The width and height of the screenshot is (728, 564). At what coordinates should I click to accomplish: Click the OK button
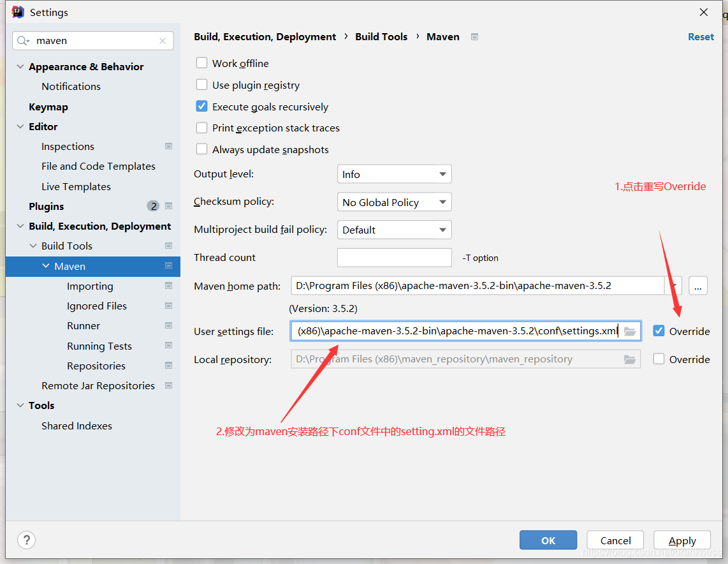coord(548,540)
